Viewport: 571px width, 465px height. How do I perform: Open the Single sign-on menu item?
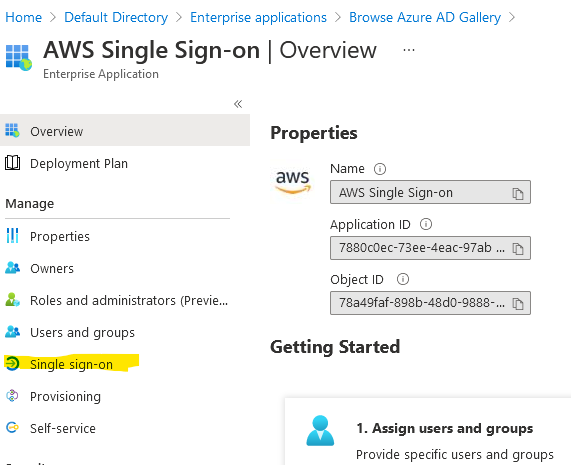(71, 364)
